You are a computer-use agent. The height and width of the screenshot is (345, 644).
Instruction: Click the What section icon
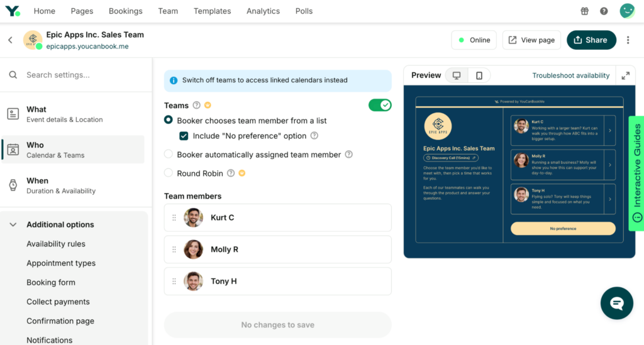(13, 114)
